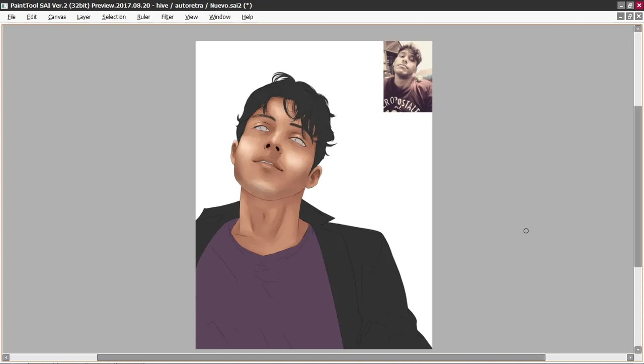
Task: Click the PaintTool SAI title bar icon
Action: 5,6
